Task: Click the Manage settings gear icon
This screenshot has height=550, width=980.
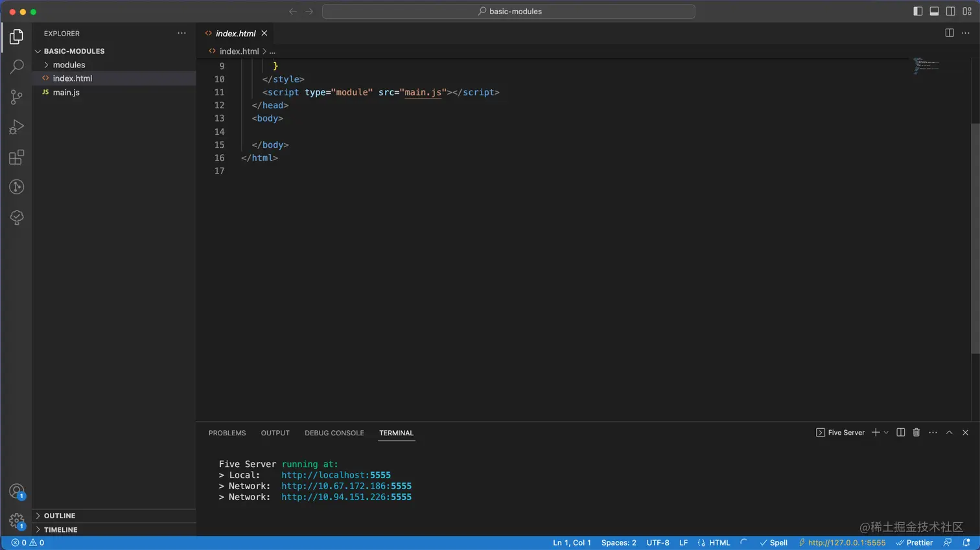Action: [16, 521]
